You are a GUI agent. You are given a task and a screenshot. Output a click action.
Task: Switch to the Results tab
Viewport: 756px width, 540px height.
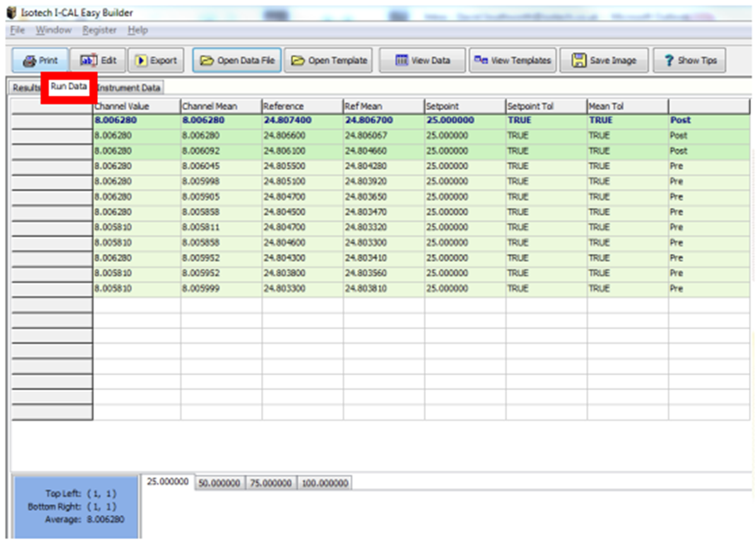[25, 88]
